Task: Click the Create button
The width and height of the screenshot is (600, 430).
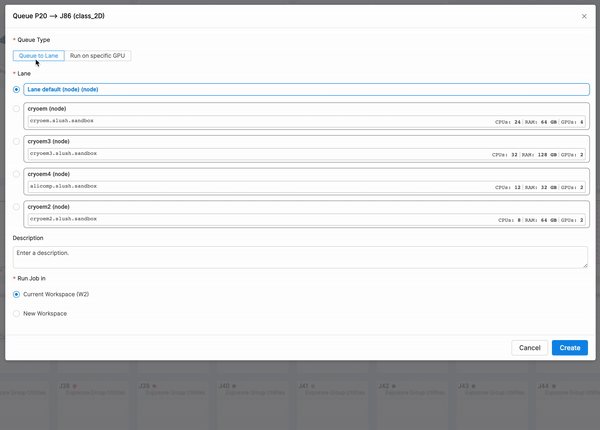Action: click(570, 348)
